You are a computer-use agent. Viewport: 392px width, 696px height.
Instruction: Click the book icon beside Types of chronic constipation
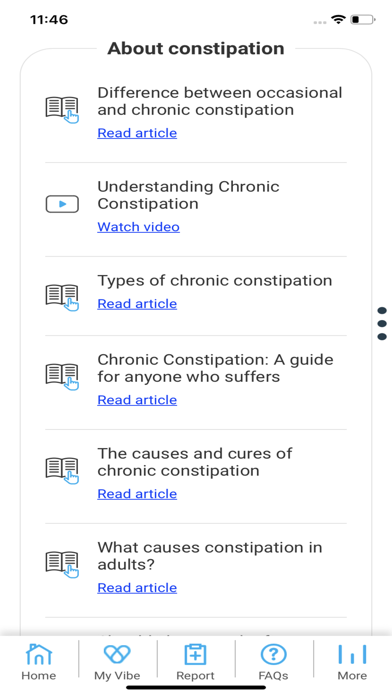(62, 297)
